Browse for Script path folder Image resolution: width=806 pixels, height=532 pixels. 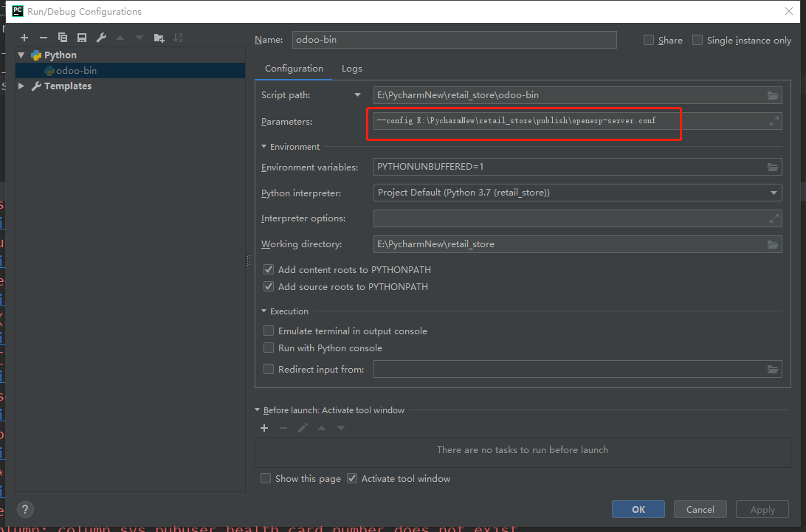(x=773, y=95)
